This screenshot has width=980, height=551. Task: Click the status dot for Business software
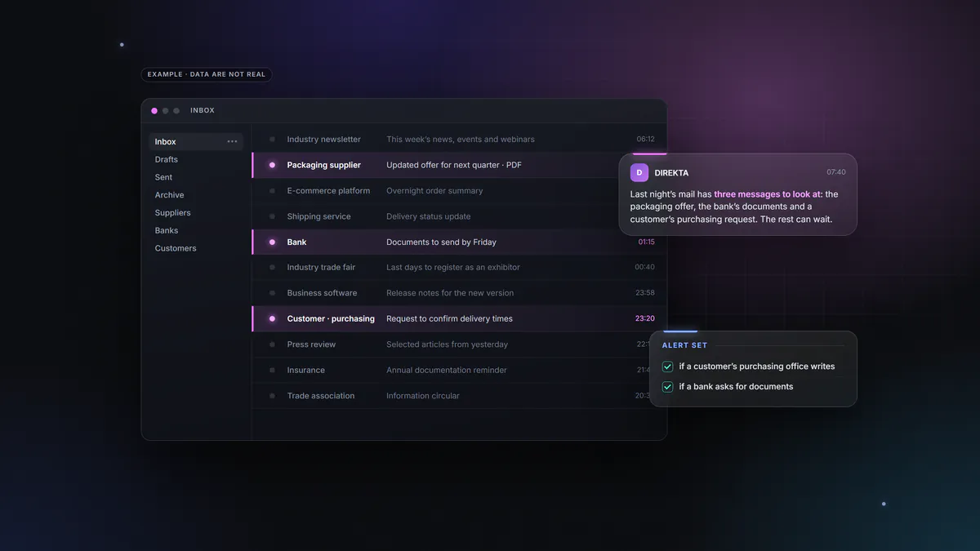(272, 293)
